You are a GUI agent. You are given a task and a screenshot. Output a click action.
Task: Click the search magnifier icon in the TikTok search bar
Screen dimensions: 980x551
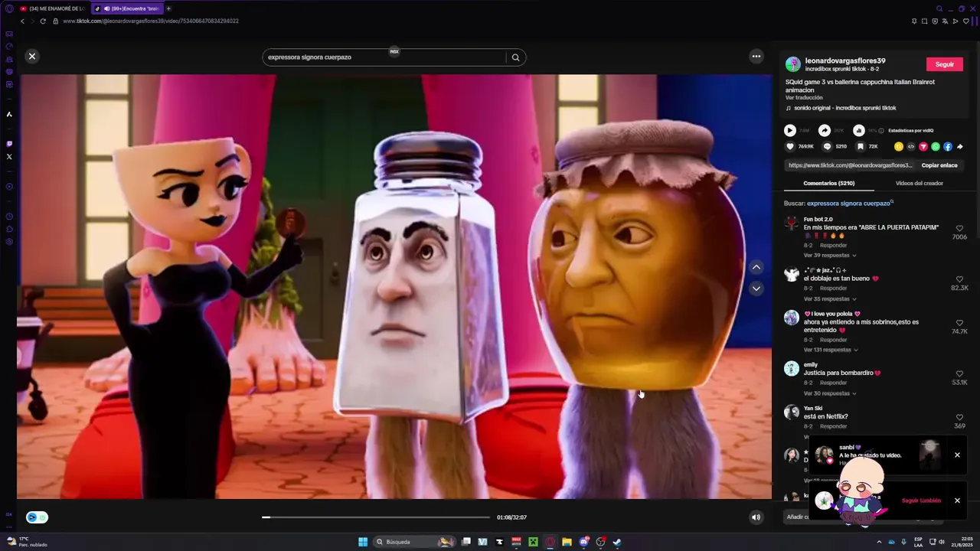point(515,57)
